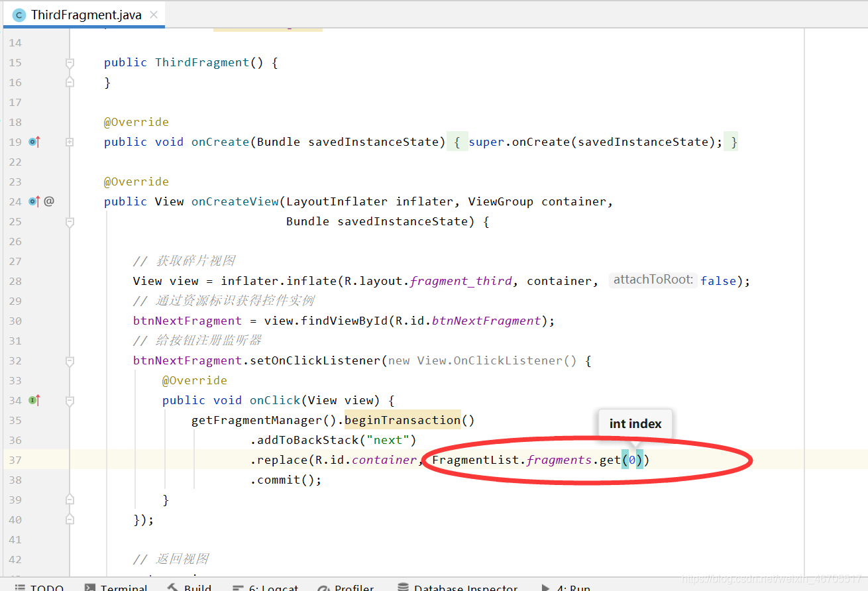
Task: Click the override gutter icon beside onCreate
Action: click(34, 142)
